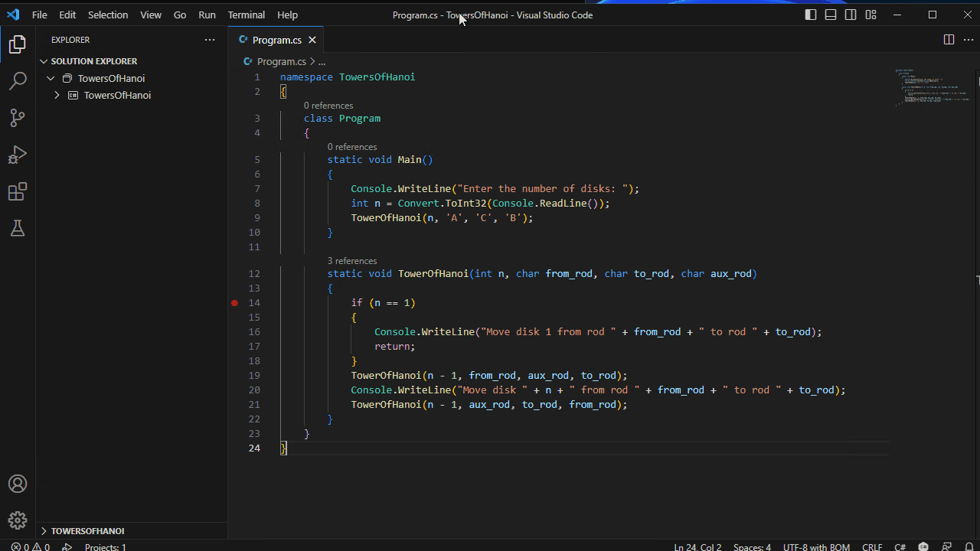Open the Search view icon
This screenshot has height=551, width=980.
tap(18, 80)
